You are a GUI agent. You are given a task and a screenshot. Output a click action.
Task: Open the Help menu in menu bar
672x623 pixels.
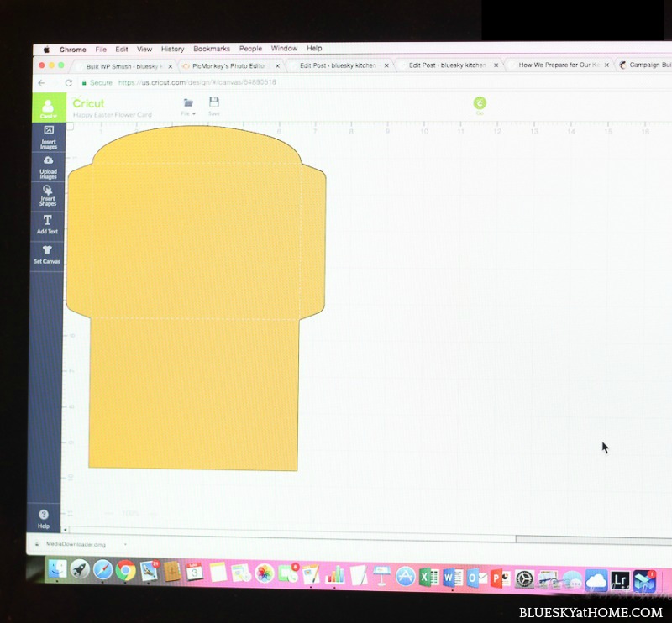click(314, 48)
